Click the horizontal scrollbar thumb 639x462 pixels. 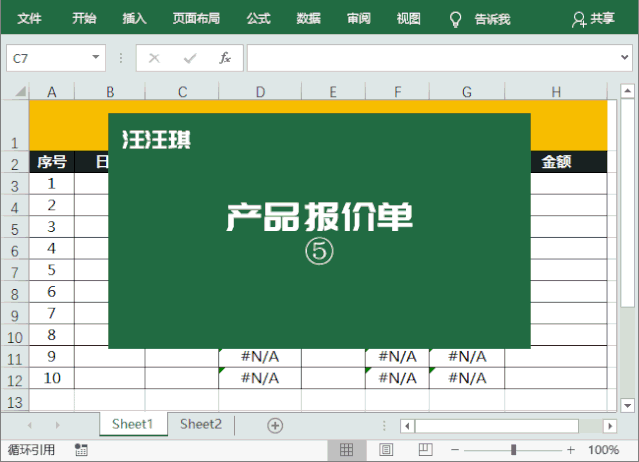click(497, 426)
